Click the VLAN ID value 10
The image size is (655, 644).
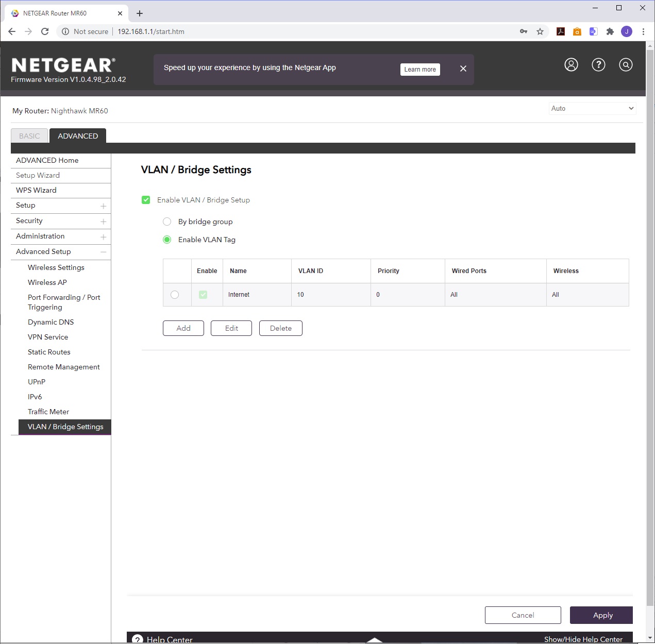[300, 295]
